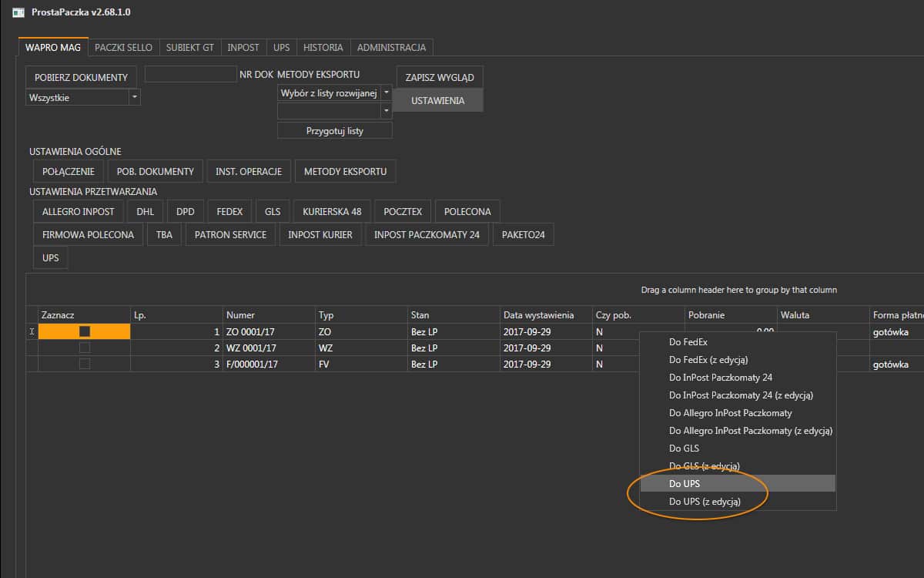Viewport: 924px width, 578px height.
Task: Choose 'Do FedEx' from context menu
Action: click(738, 341)
